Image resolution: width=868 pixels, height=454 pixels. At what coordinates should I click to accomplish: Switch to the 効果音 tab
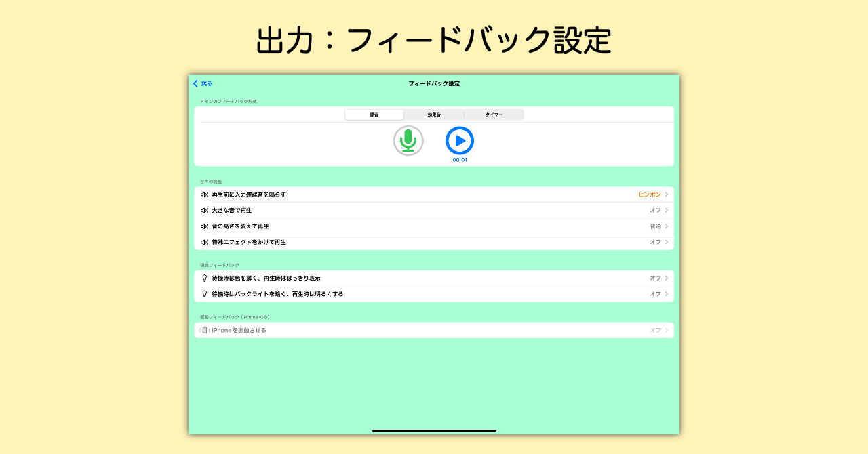433,114
